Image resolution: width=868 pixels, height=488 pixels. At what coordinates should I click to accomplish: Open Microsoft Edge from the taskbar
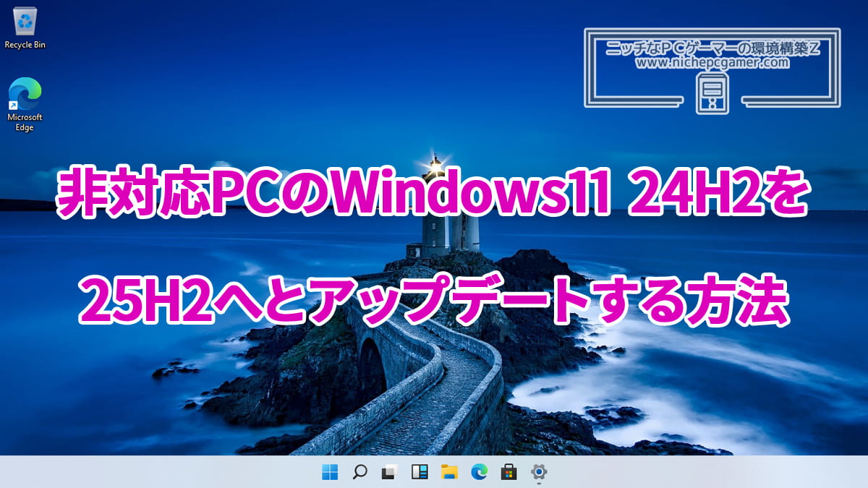coord(479,472)
